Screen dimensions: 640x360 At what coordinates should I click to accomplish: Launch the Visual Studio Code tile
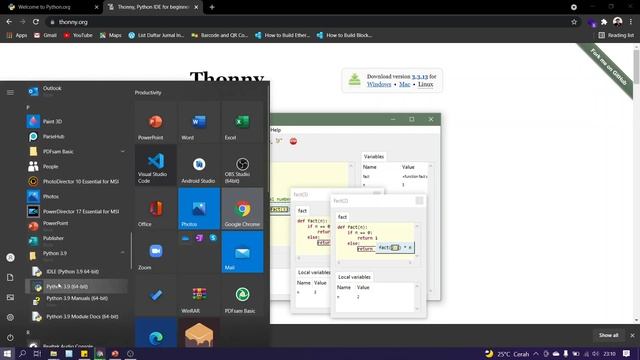pos(156,166)
